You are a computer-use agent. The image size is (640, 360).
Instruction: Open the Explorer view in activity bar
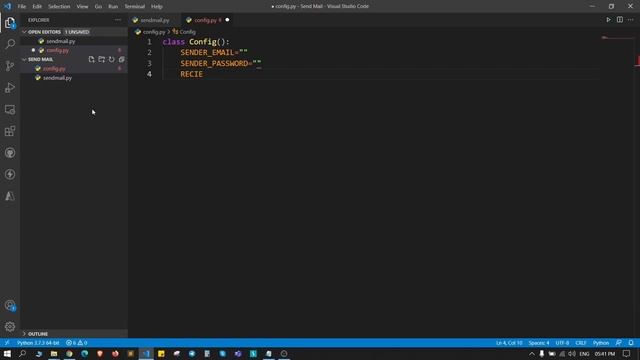point(10,23)
